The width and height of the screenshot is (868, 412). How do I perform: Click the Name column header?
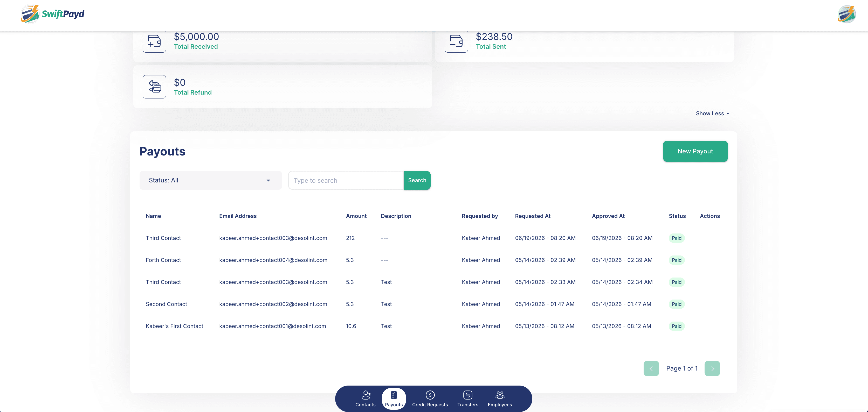(153, 216)
